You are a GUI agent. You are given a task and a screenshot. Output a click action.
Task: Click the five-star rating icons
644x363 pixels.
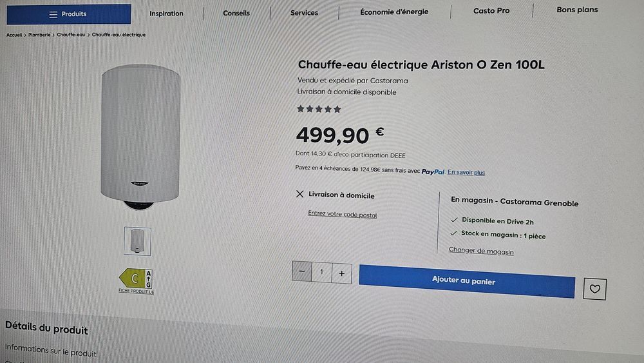click(319, 110)
